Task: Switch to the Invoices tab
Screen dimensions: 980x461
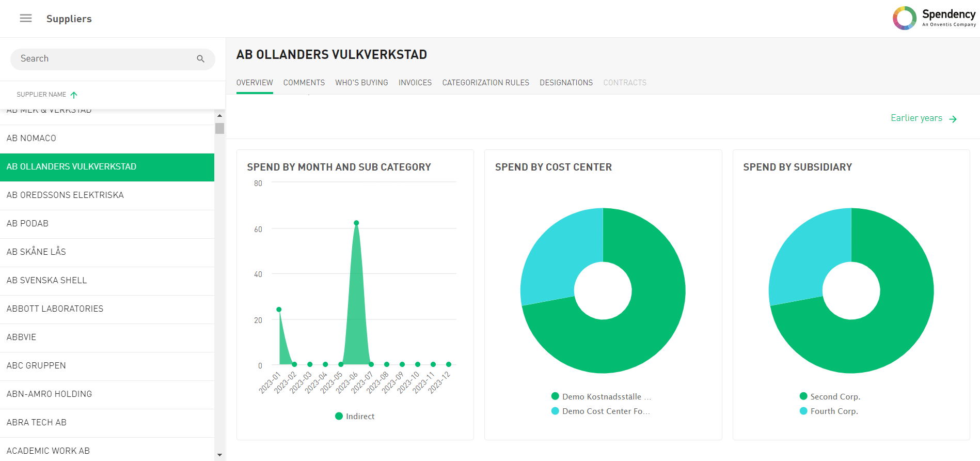Action: click(415, 83)
